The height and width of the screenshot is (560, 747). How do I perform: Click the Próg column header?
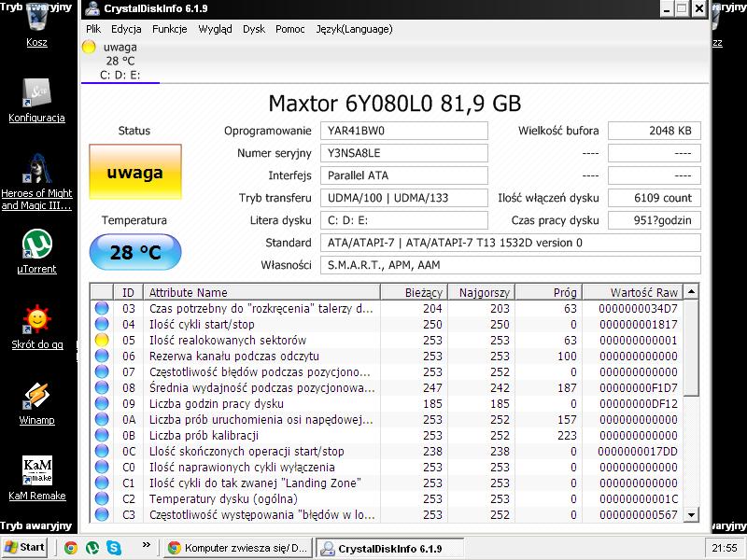point(548,292)
